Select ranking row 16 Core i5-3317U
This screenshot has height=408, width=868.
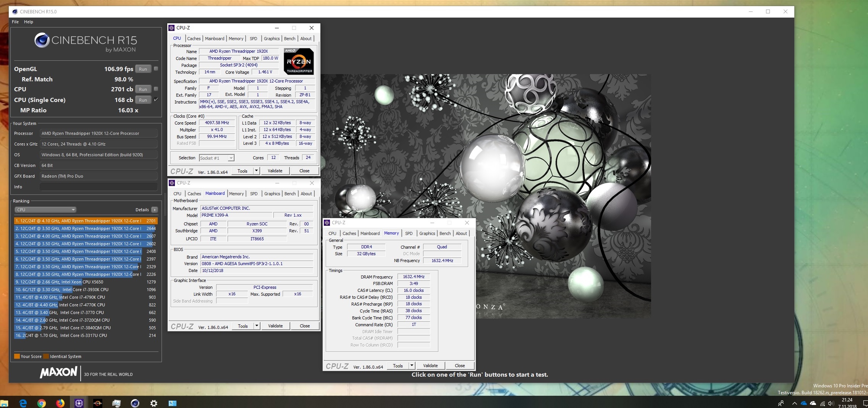coord(86,335)
